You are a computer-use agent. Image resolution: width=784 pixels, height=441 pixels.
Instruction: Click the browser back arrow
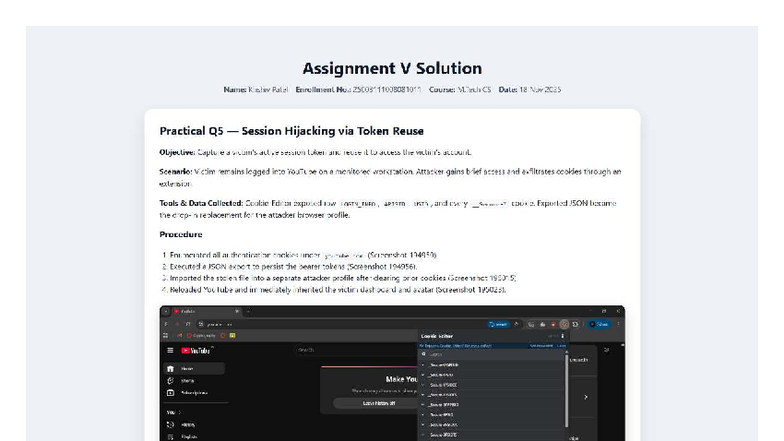pos(166,324)
